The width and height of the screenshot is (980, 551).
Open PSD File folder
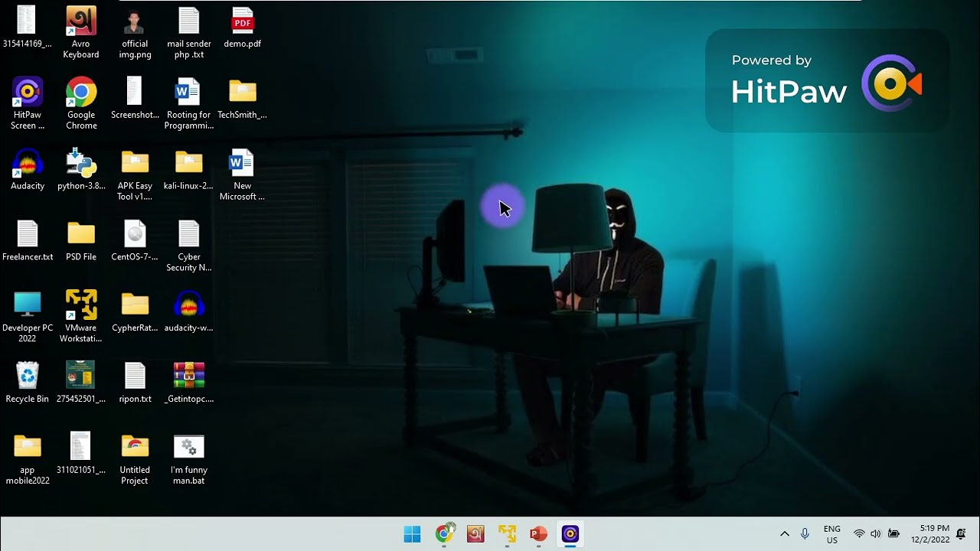[81, 240]
